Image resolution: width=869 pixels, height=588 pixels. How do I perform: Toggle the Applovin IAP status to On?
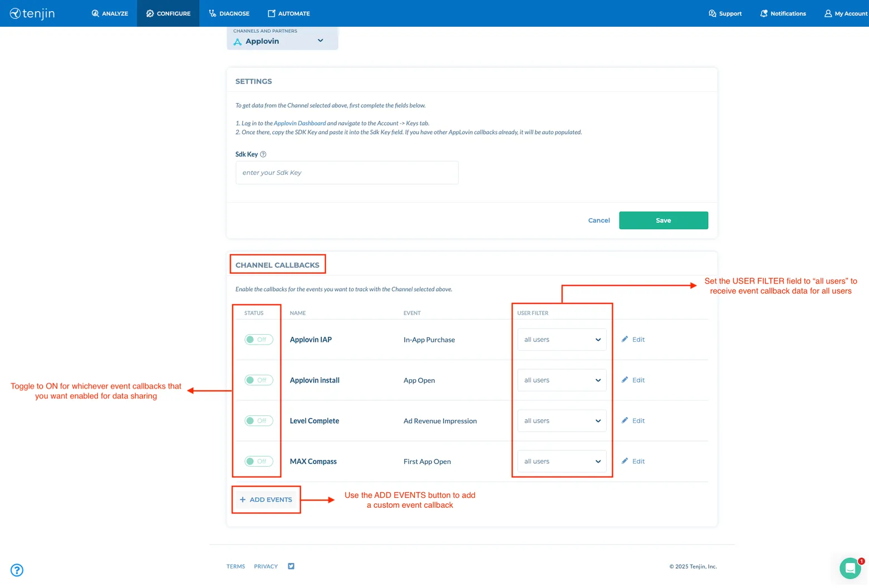click(x=258, y=339)
